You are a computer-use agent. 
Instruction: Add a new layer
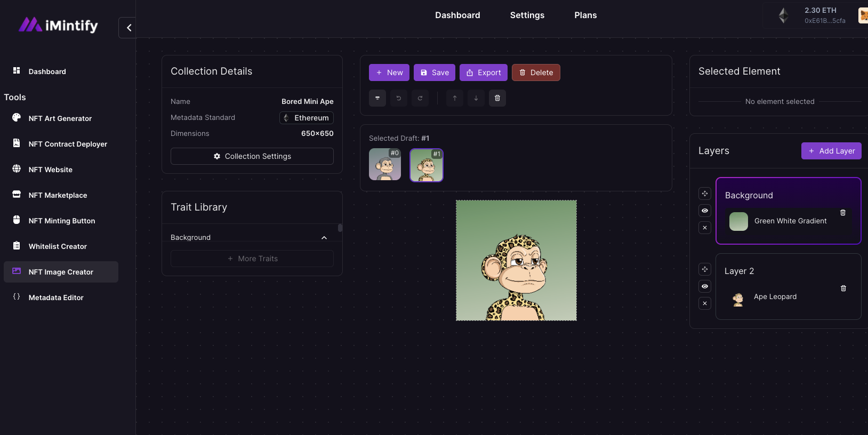[x=831, y=151]
